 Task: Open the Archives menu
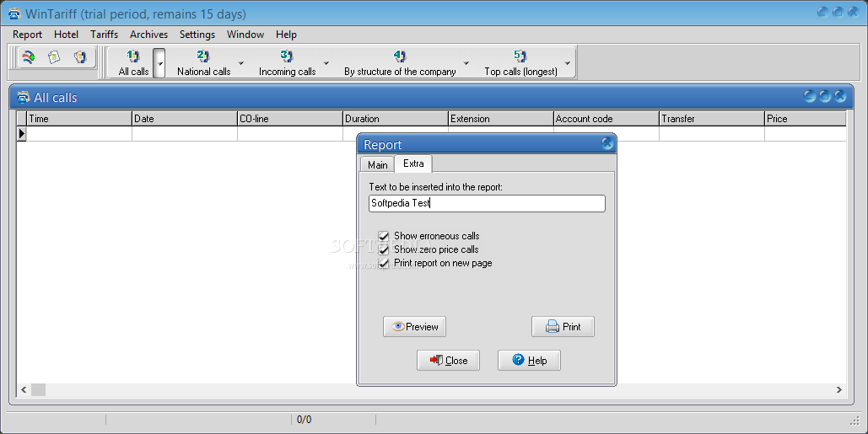coord(148,35)
